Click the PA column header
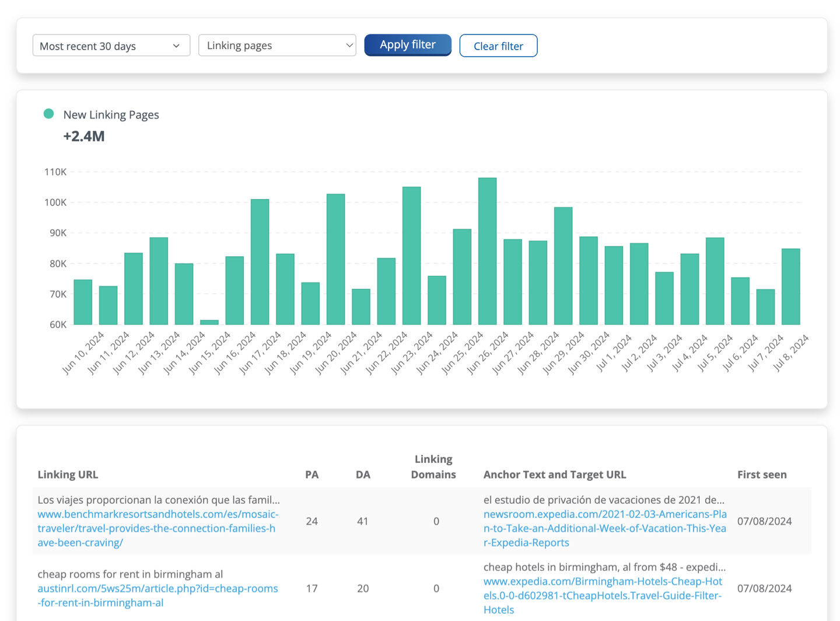Viewport: 840px width, 621px height. (312, 475)
